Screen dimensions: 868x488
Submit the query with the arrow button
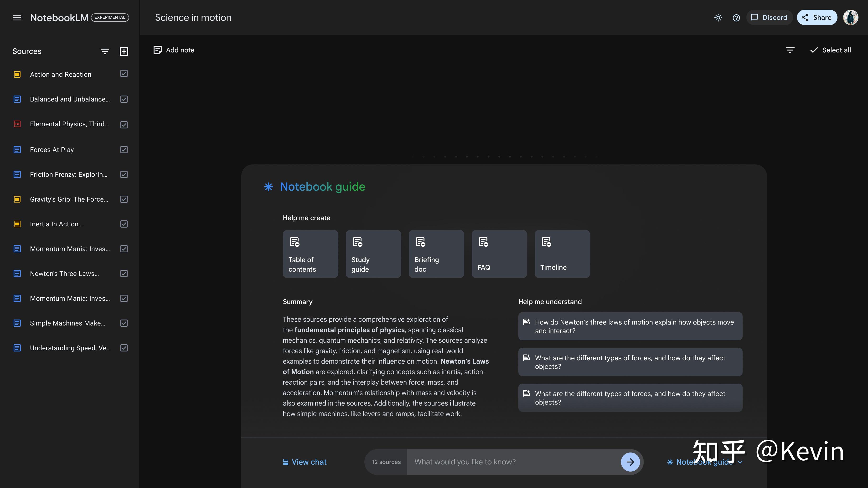click(630, 462)
